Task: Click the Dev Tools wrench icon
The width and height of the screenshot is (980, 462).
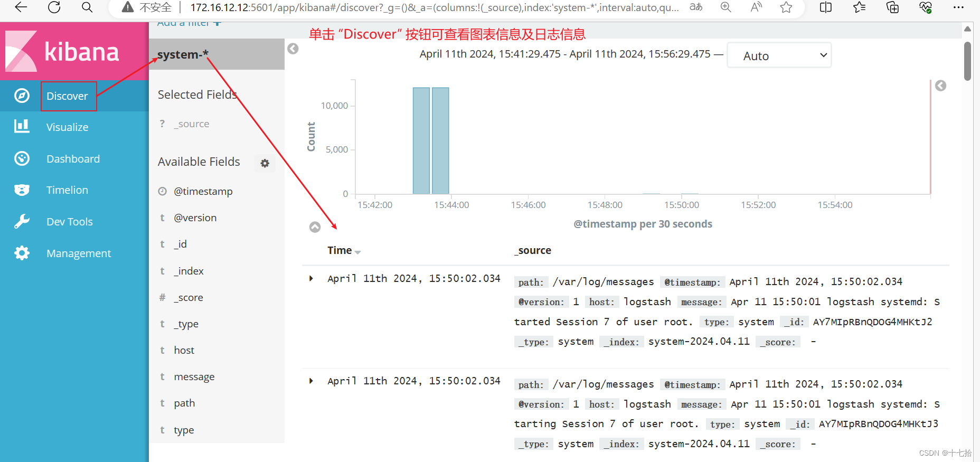Action: pyautogui.click(x=22, y=221)
